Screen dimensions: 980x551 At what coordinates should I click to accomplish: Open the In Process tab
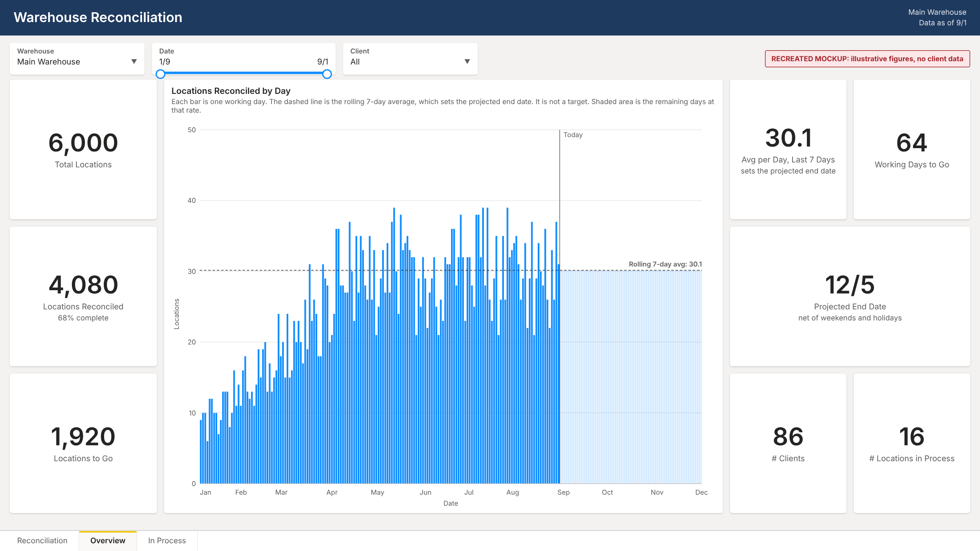[x=167, y=540]
